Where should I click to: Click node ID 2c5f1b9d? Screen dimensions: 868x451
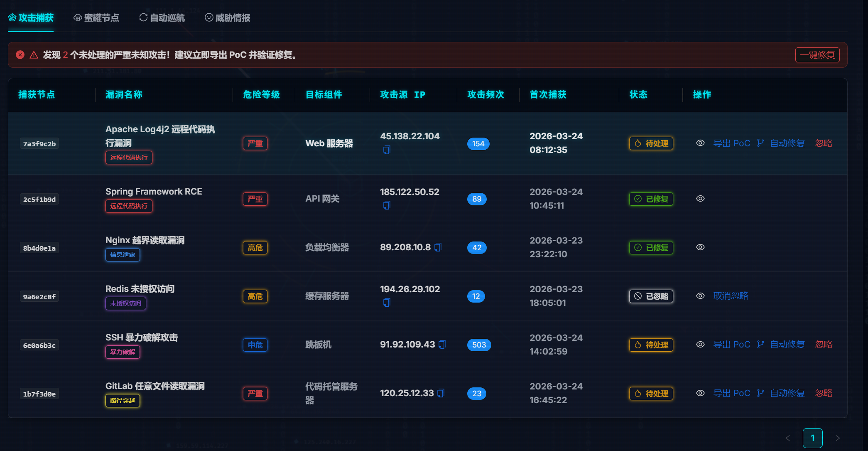click(x=39, y=200)
